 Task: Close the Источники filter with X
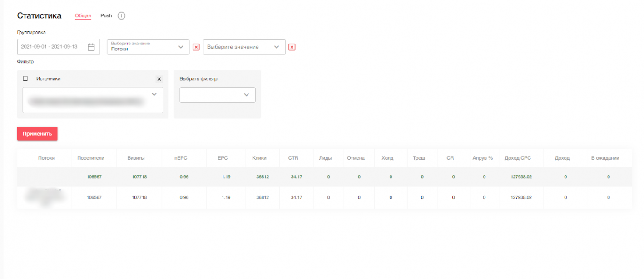[159, 79]
